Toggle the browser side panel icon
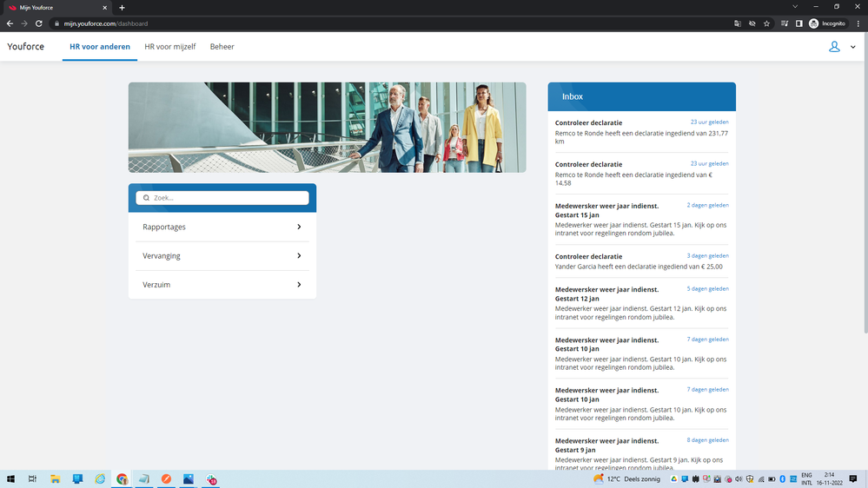The width and height of the screenshot is (868, 488). click(798, 23)
